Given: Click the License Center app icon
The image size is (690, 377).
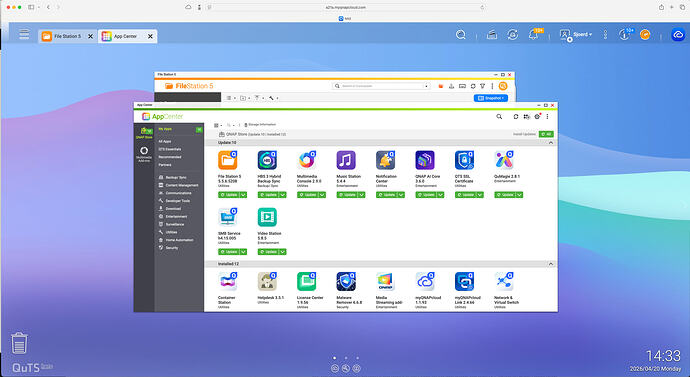Looking at the screenshot, I should tap(307, 282).
